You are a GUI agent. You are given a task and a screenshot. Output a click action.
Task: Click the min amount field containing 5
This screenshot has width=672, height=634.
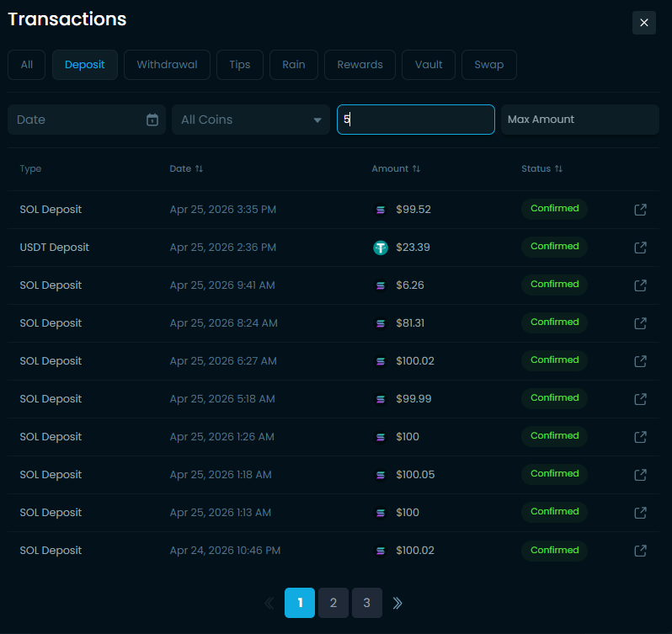coord(416,120)
